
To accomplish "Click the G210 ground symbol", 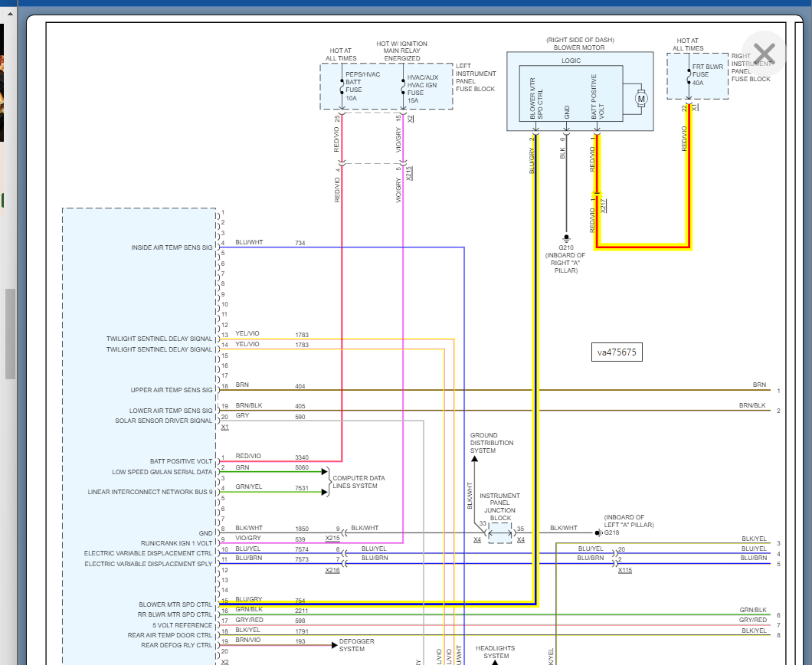I will (x=566, y=238).
